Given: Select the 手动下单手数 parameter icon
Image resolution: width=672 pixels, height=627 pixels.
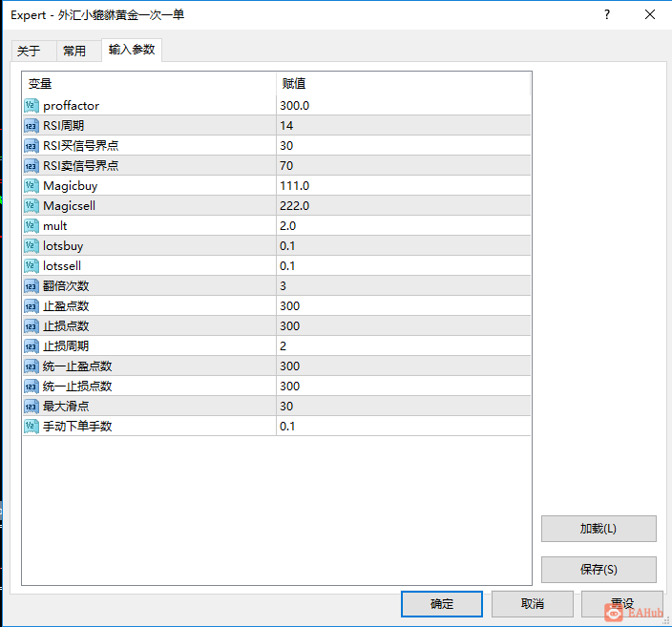Looking at the screenshot, I should tap(31, 427).
